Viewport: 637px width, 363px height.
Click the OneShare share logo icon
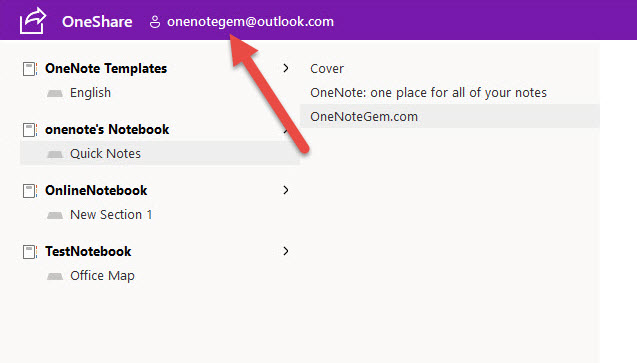click(x=32, y=21)
